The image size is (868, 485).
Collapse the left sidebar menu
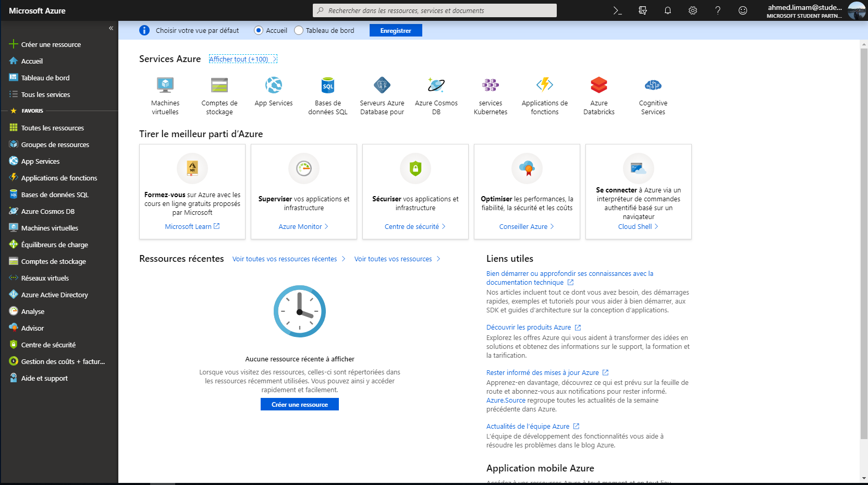(111, 28)
